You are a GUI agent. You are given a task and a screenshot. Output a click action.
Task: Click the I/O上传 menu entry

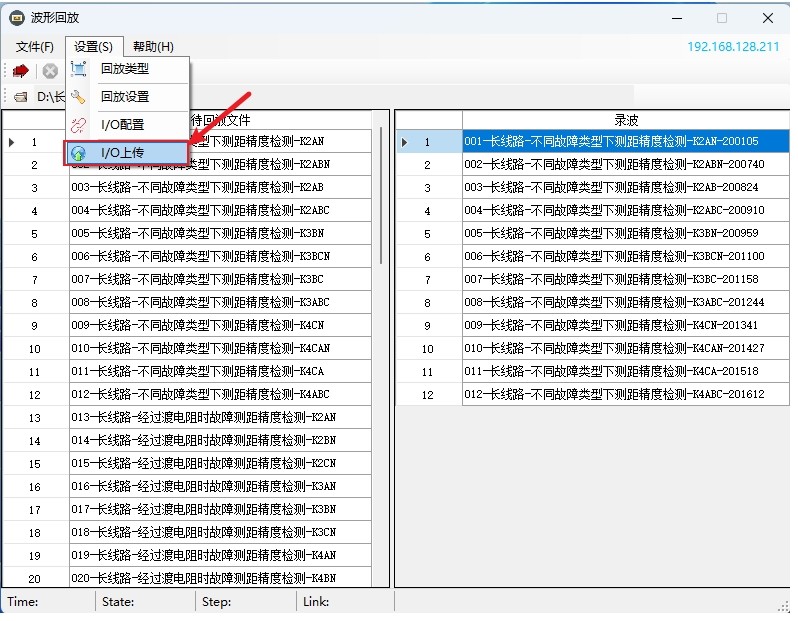click(123, 153)
